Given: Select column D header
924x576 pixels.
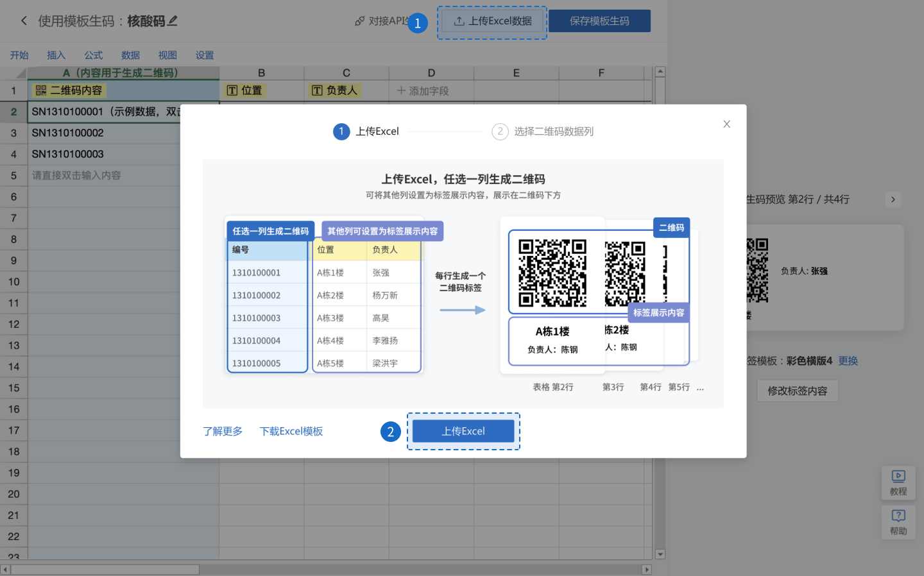Looking at the screenshot, I should point(431,73).
